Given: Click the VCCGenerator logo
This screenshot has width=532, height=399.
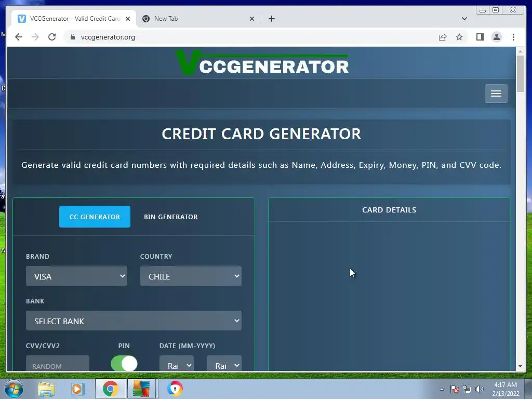Looking at the screenshot, I should [x=262, y=62].
